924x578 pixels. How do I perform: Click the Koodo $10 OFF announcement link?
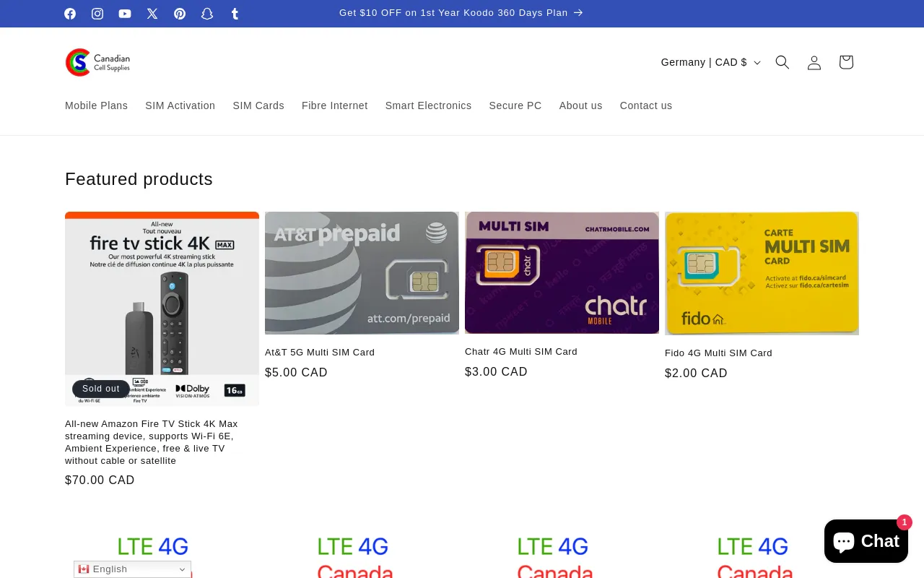[461, 13]
